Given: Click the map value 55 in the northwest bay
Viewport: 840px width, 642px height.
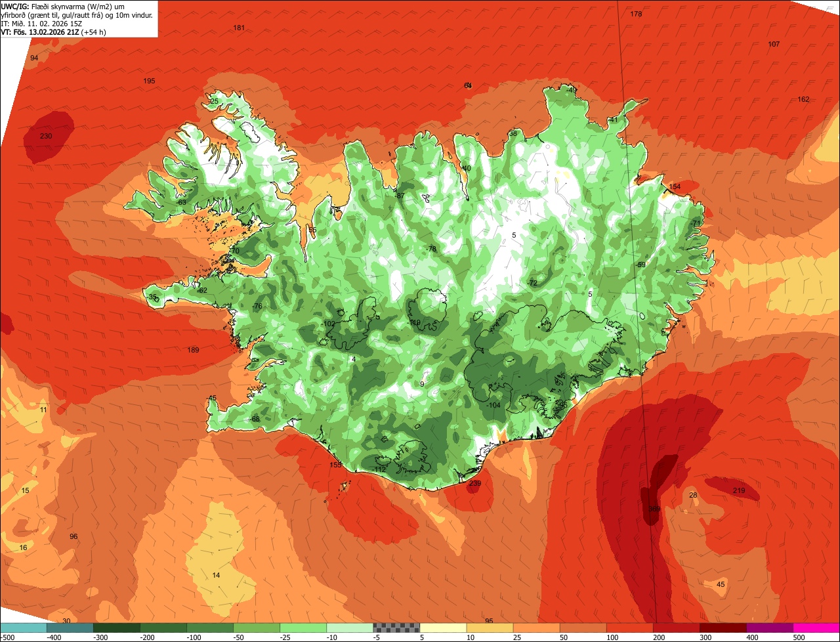Looking at the screenshot, I should tap(312, 230).
